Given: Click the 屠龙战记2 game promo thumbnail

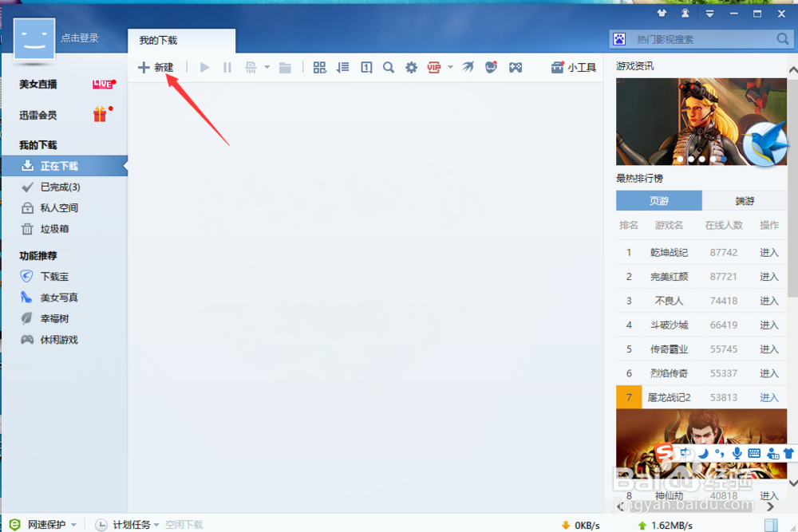Looking at the screenshot, I should point(701,444).
